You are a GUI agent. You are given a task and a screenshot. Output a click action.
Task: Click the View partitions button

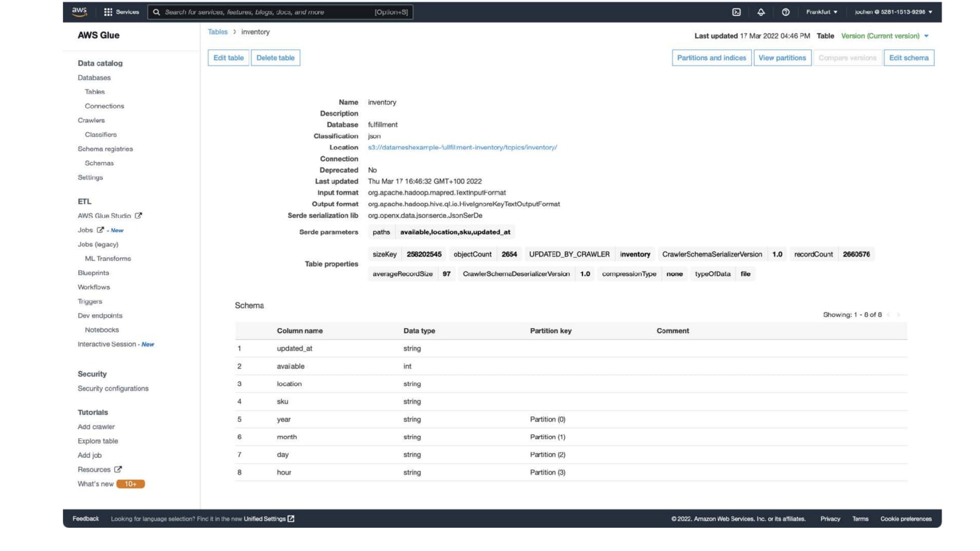(782, 58)
